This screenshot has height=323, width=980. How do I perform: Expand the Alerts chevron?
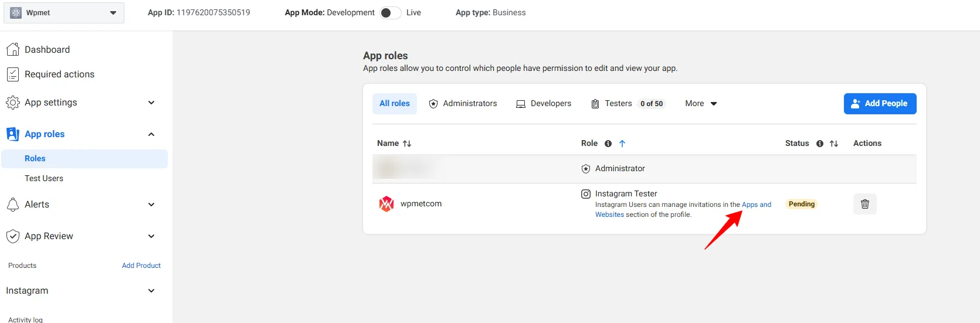151,205
